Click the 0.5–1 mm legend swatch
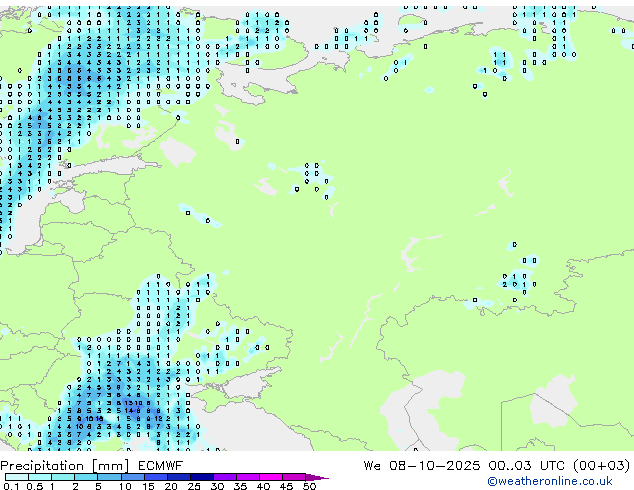 [x=40, y=477]
